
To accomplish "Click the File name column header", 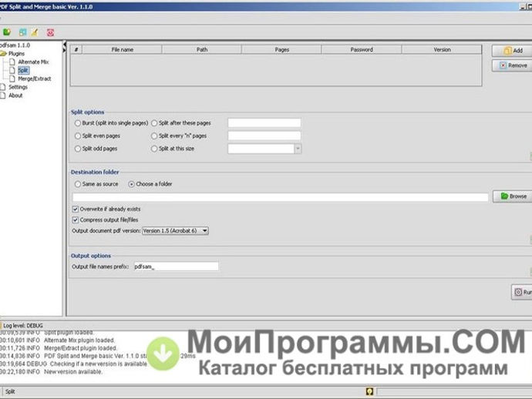I will (x=122, y=50).
